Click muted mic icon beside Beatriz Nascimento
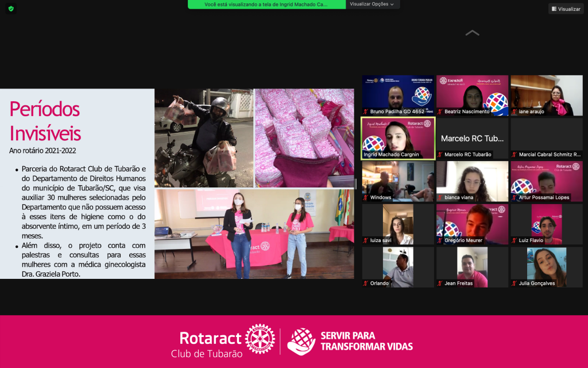This screenshot has width=588, height=368. [x=440, y=112]
